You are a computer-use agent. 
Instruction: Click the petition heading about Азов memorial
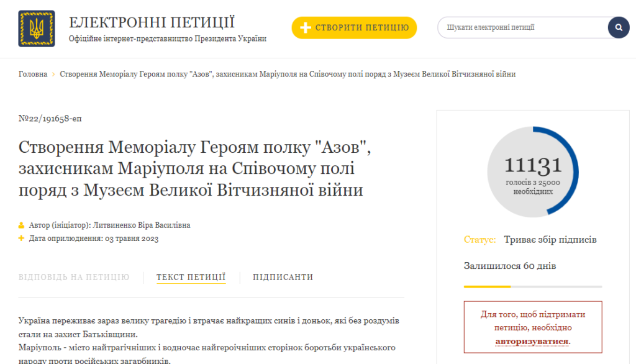click(x=194, y=168)
